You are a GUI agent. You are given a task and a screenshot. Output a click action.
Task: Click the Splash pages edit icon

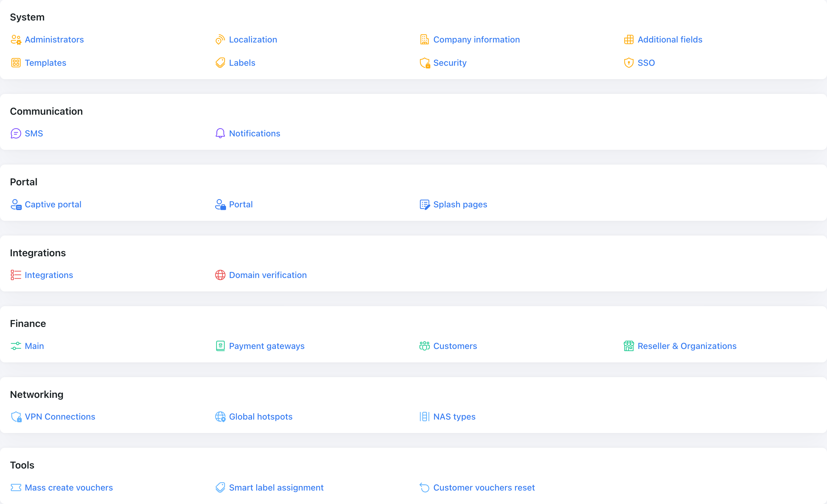425,204
